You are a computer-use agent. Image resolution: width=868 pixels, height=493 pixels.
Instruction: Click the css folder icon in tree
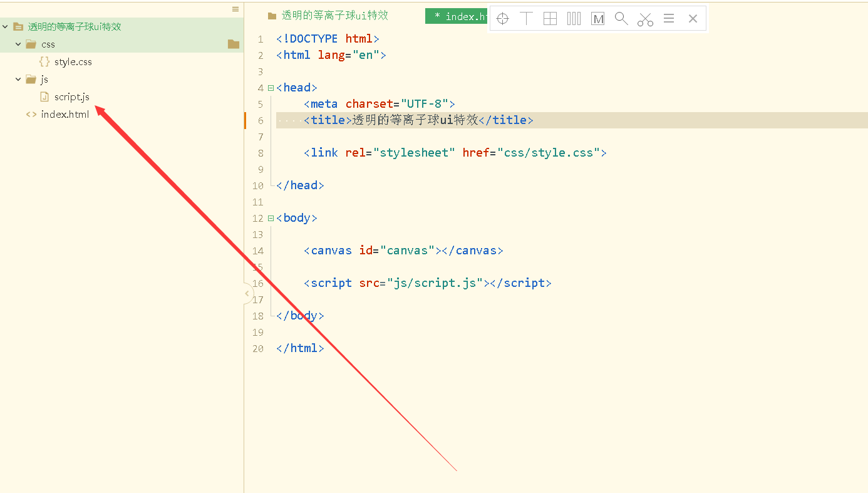(31, 44)
